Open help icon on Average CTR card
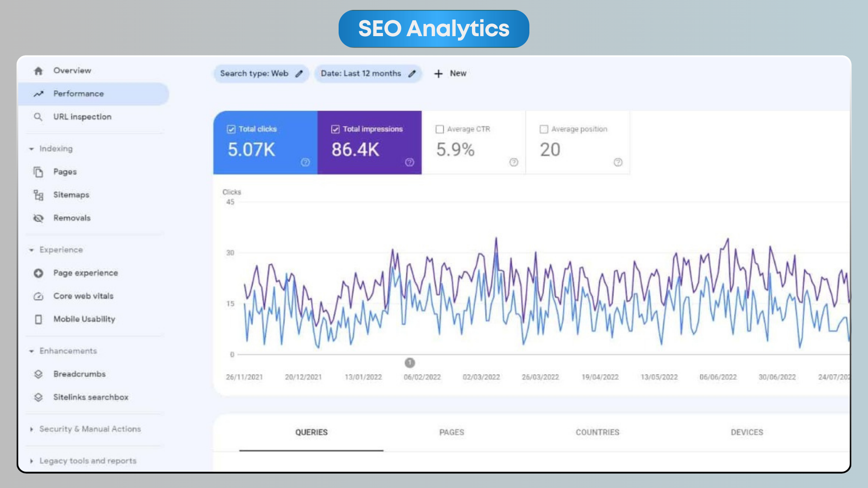Image resolution: width=868 pixels, height=488 pixels. (514, 162)
